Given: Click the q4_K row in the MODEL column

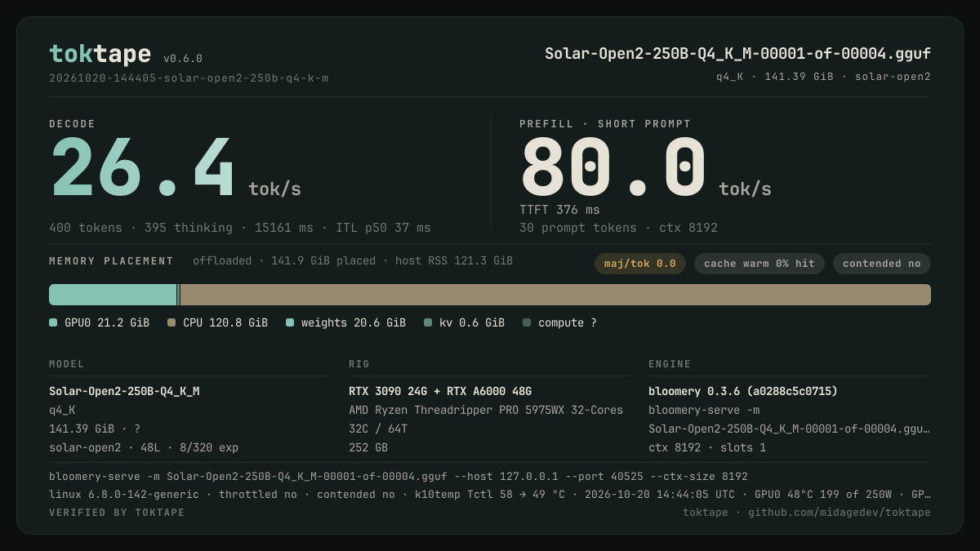Looking at the screenshot, I should click(62, 411).
